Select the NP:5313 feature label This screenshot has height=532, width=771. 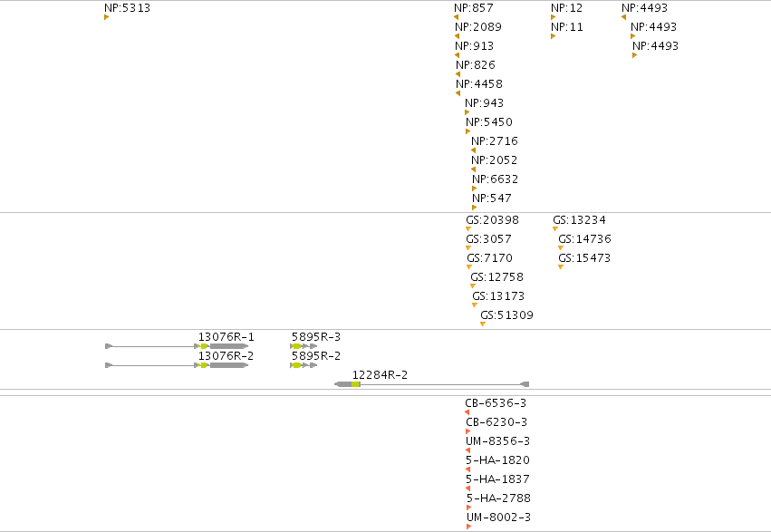pyautogui.click(x=128, y=8)
